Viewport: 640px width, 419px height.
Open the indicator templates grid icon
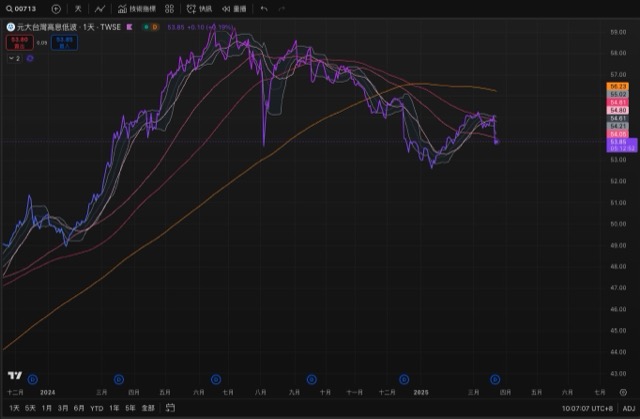point(169,9)
